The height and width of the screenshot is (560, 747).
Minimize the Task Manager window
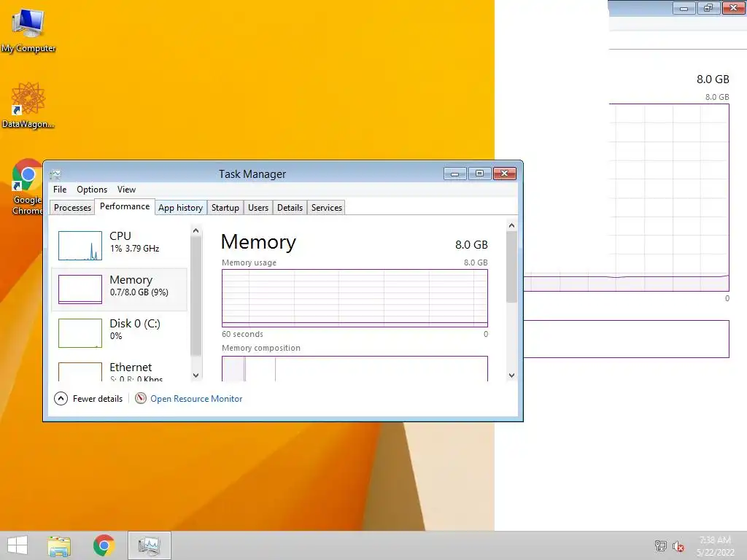pos(455,174)
